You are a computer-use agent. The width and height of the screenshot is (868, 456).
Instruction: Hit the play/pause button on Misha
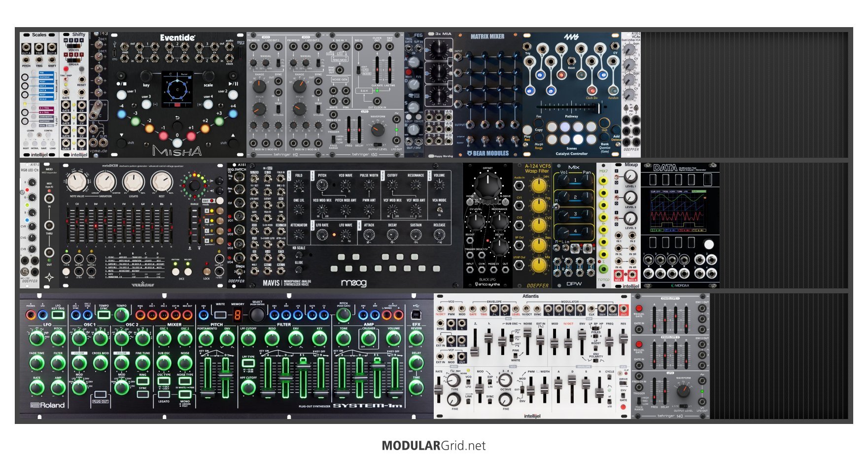click(233, 76)
